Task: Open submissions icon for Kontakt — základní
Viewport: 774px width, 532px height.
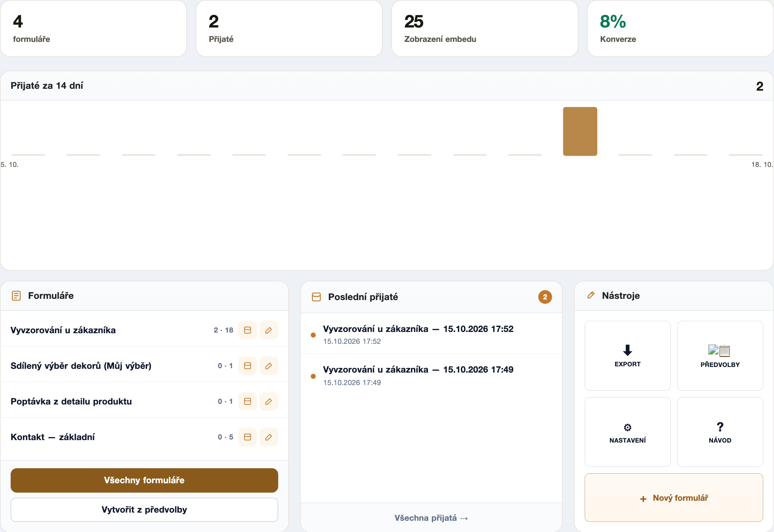Action: click(247, 437)
